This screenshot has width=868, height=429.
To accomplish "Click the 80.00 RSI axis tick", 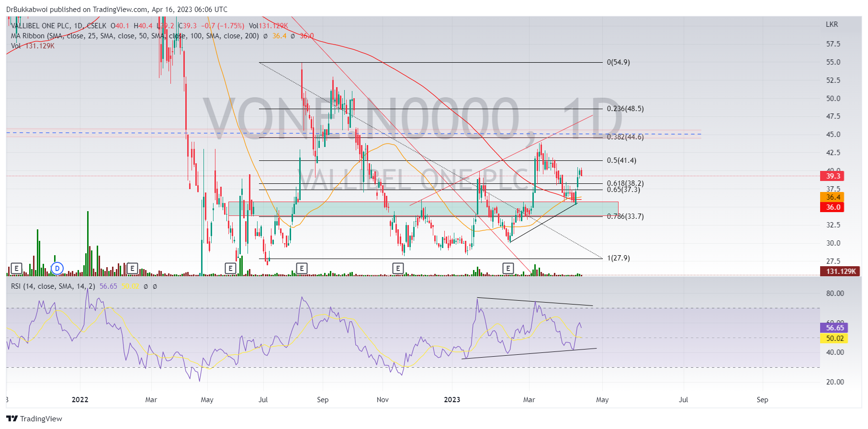I will coord(835,294).
